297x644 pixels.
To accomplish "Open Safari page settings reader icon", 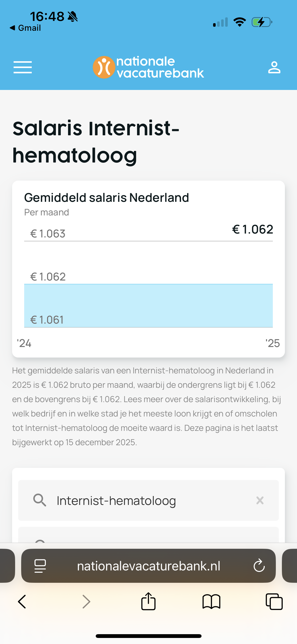I will click(40, 566).
